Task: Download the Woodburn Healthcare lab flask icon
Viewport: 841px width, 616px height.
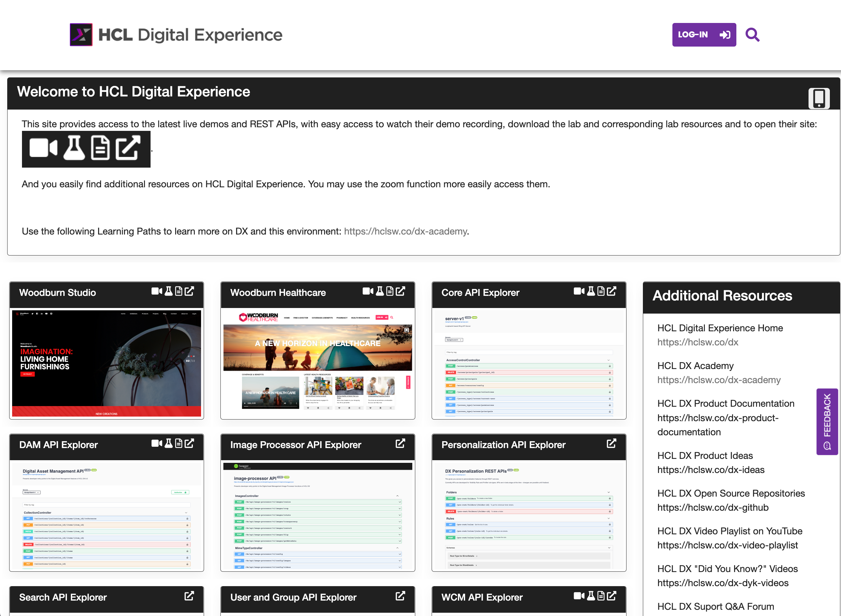Action: [380, 291]
